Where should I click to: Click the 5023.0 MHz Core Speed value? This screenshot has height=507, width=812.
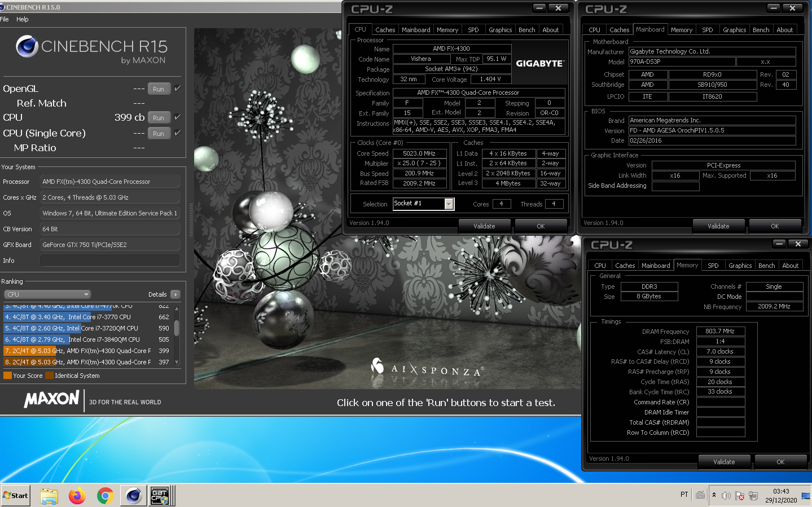(x=419, y=153)
